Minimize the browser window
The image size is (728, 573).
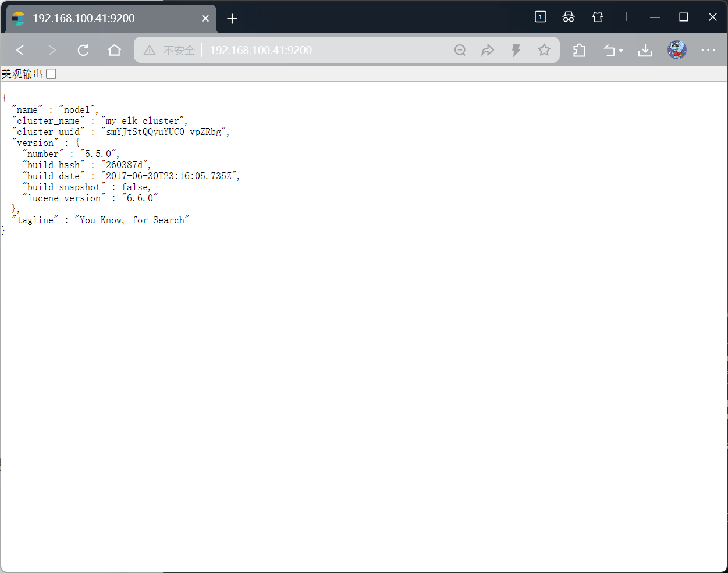click(x=655, y=17)
